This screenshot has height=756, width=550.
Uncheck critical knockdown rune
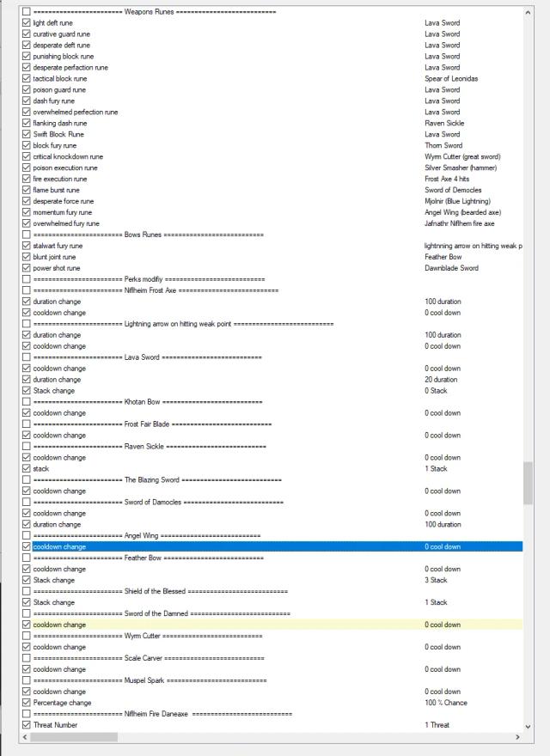pos(27,156)
